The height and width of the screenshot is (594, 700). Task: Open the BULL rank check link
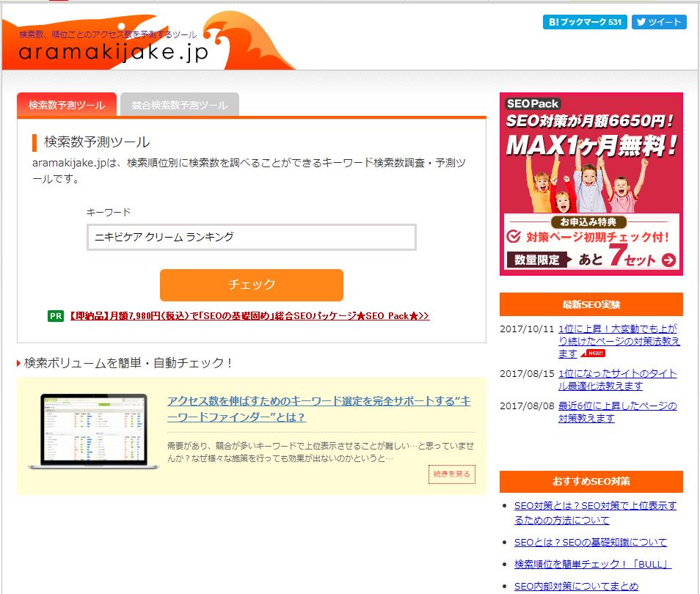click(x=591, y=564)
